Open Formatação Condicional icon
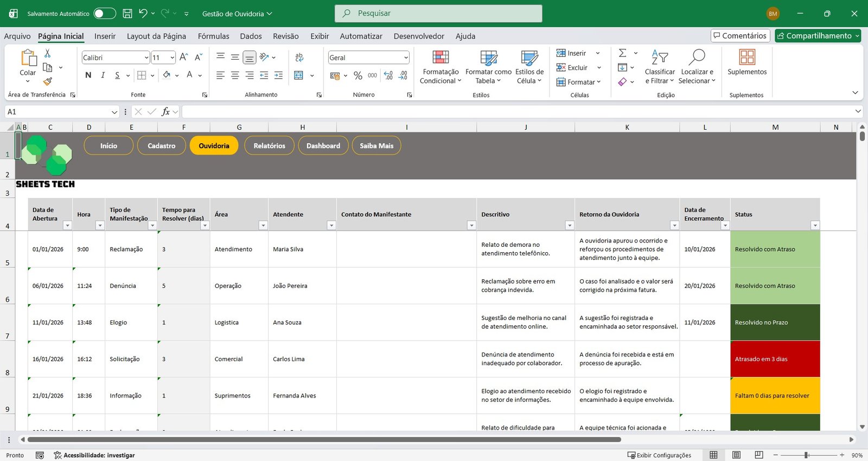This screenshot has height=461, width=868. tap(440, 57)
